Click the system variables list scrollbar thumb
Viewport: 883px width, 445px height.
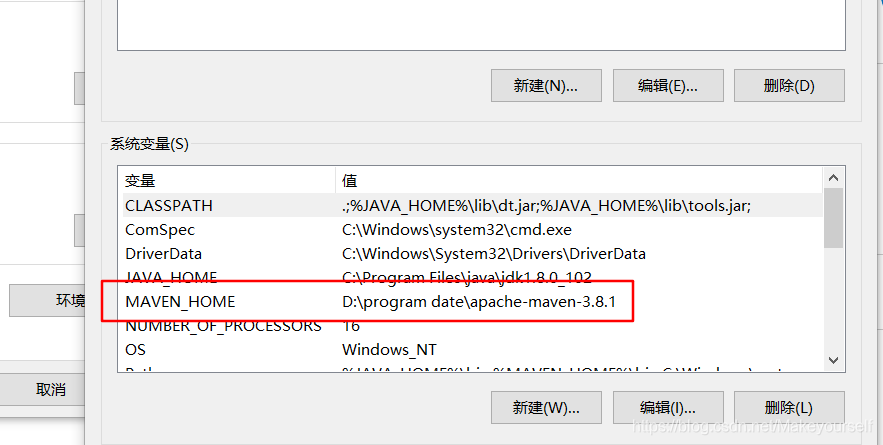(x=833, y=219)
